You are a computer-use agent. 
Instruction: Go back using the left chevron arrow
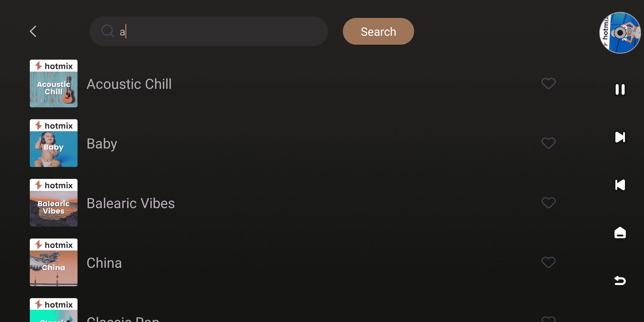pos(33,31)
